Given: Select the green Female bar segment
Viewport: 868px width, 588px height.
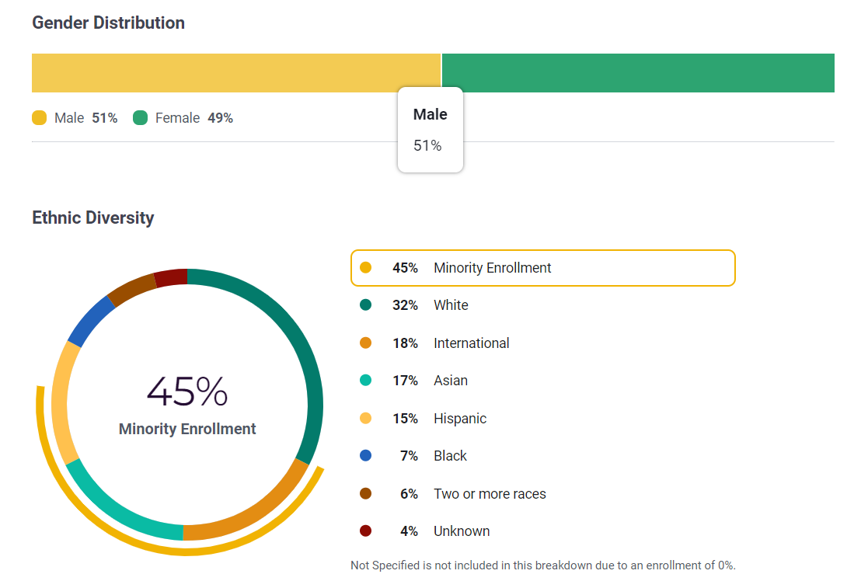Looking at the screenshot, I should [637, 73].
